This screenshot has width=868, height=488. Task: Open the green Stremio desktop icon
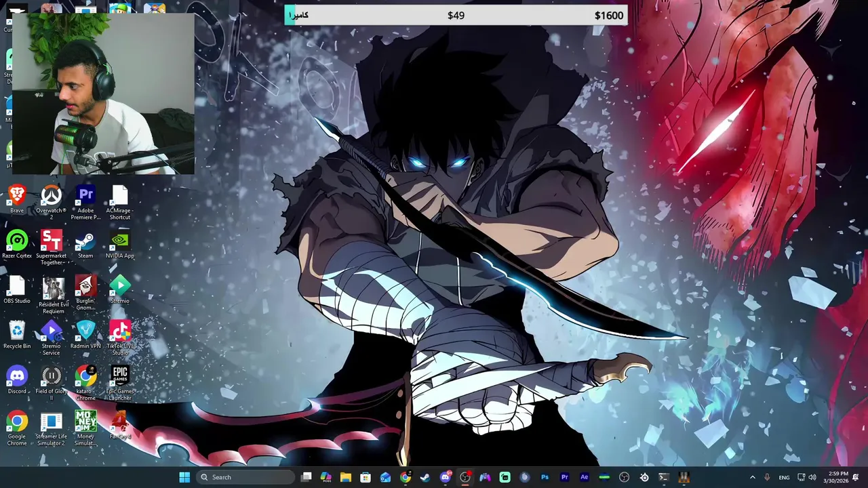click(x=120, y=290)
